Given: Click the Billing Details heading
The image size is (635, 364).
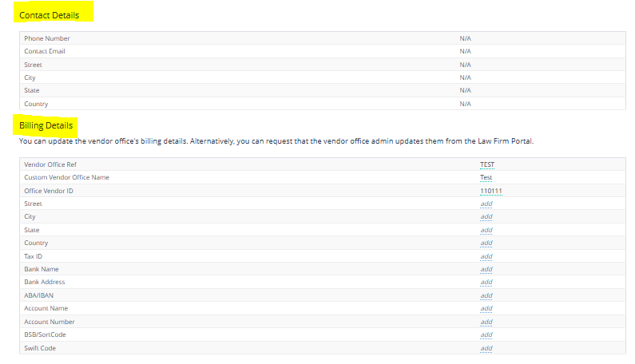Looking at the screenshot, I should 46,125.
